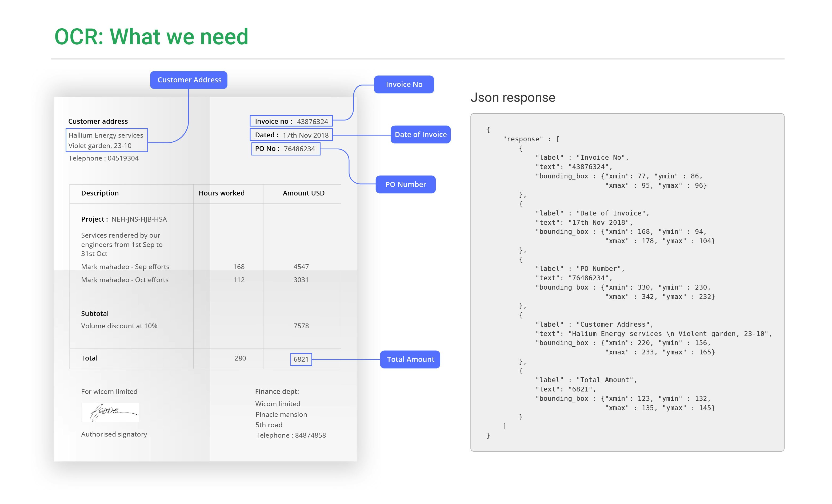
Task: Click the Project NEH-JNS-HJB-HSA text
Action: coord(124,219)
